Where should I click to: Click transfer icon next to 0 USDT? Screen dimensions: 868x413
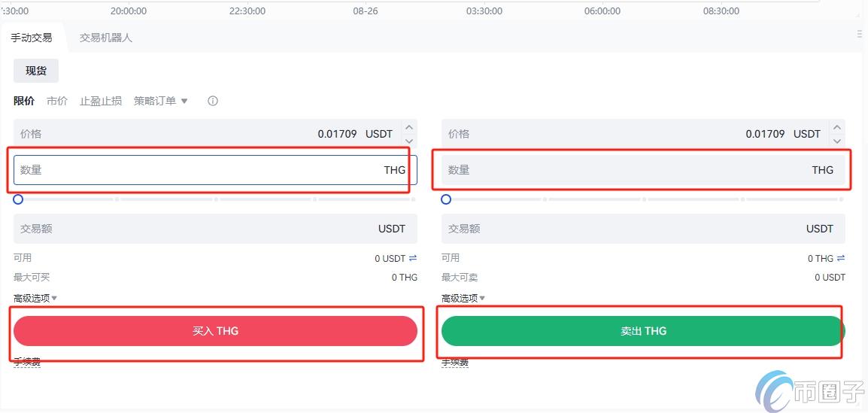413,258
